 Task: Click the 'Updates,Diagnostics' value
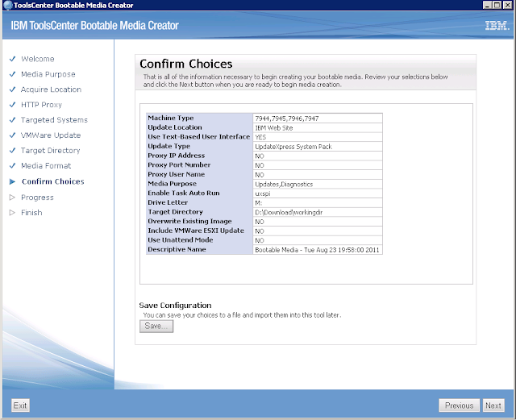[x=284, y=185]
